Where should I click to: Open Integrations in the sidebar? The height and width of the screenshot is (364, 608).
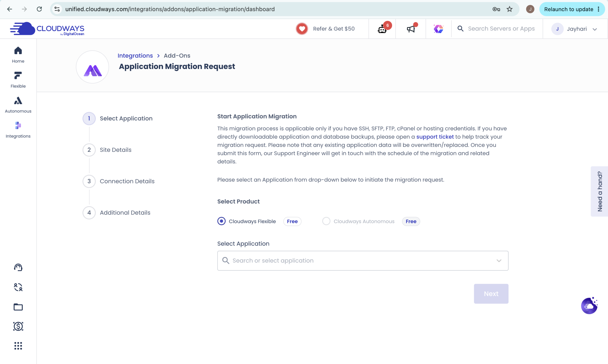coord(18,130)
